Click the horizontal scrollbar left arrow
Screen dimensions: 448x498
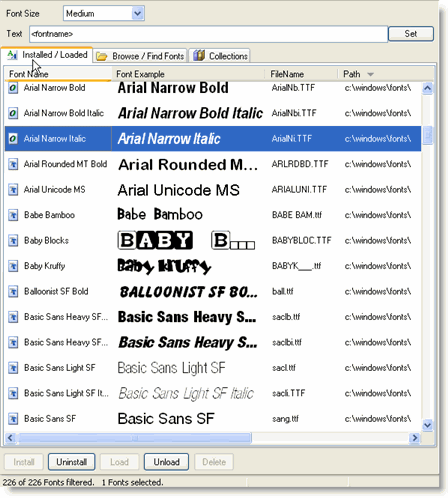click(x=11, y=438)
